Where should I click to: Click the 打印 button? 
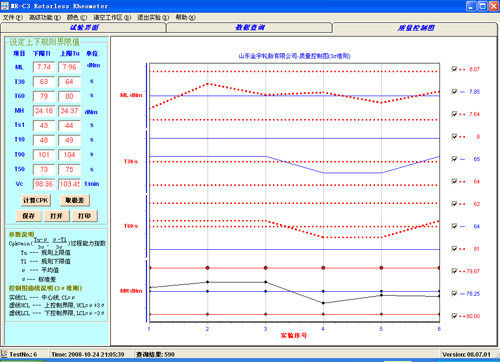click(x=84, y=216)
